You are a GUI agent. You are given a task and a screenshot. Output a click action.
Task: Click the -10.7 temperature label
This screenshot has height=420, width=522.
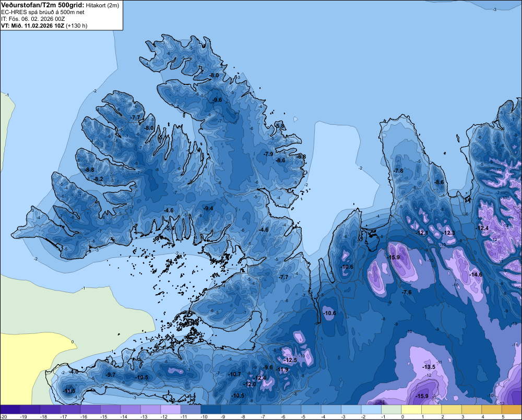pos(234,375)
